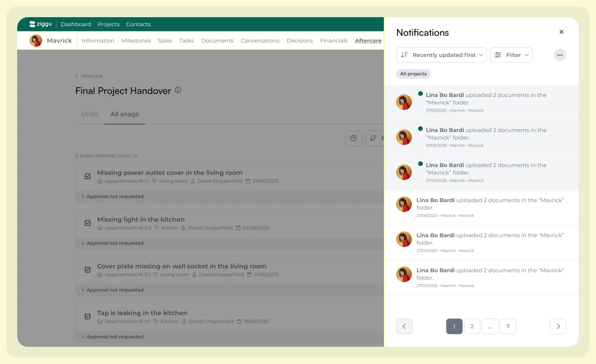596x364 pixels.
Task: Click the ziggu logo in the top bar
Action: 41,24
